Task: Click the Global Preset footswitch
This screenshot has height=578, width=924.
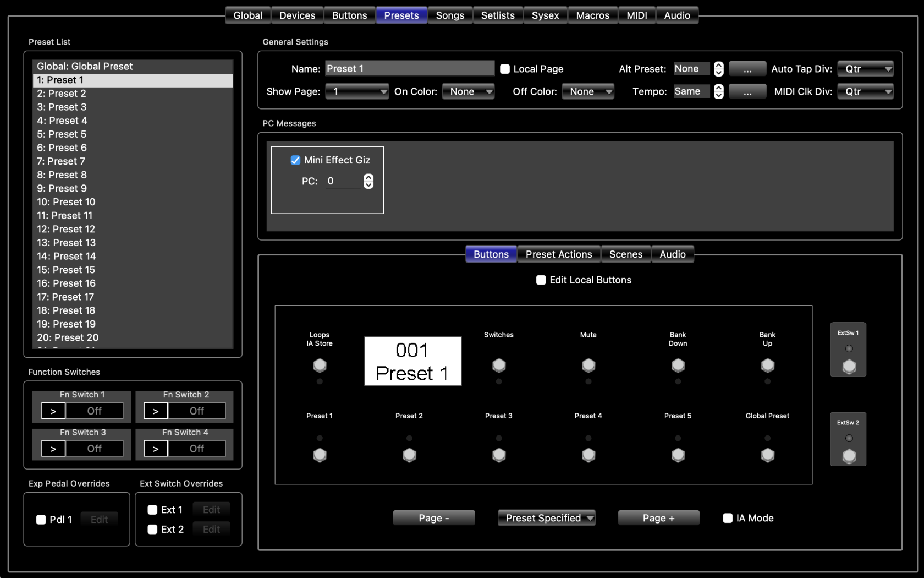Action: pos(768,455)
